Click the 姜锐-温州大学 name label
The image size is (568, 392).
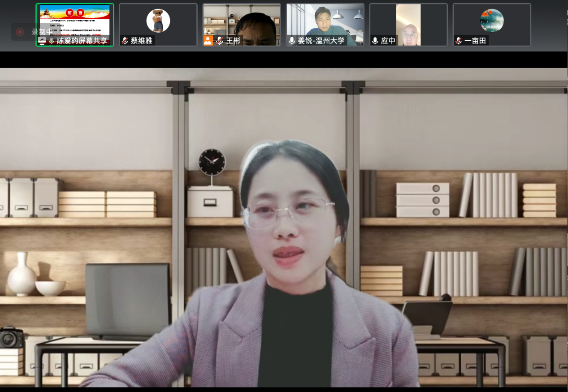[321, 41]
